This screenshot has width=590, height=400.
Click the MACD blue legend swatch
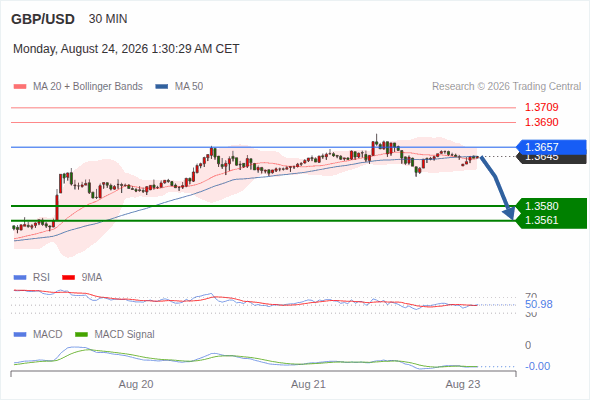20,335
